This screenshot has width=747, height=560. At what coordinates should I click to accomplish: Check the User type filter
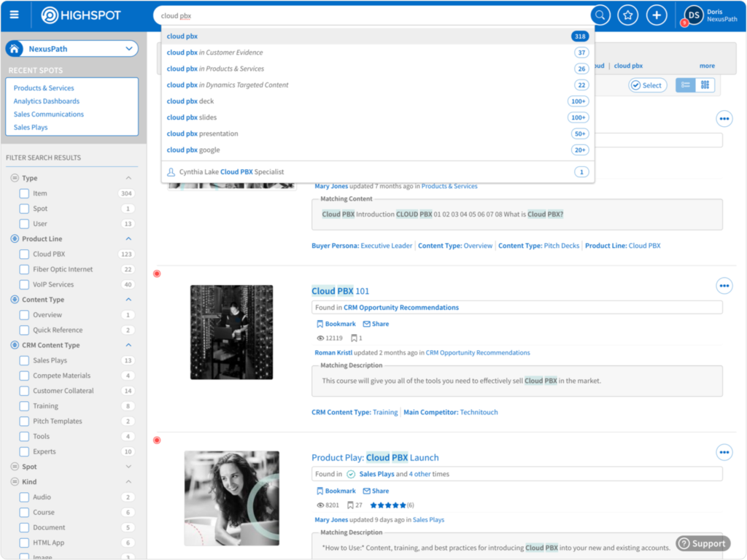coord(24,224)
